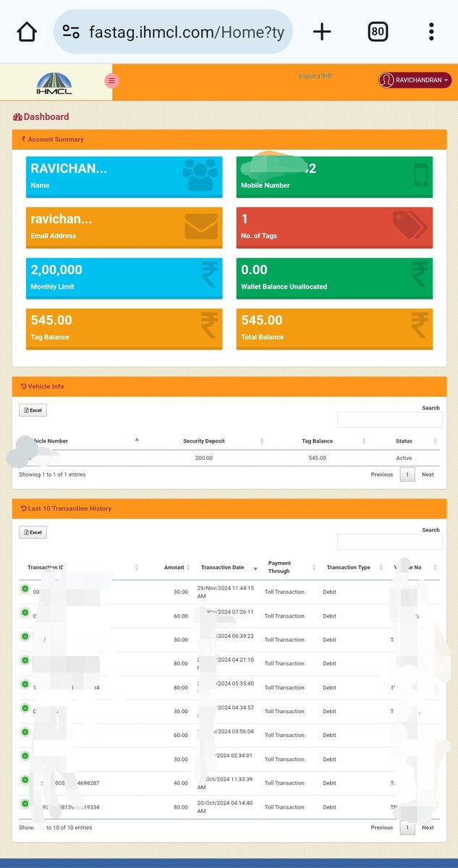
Task: Click Previous in Vehicle Info pagination
Action: [382, 475]
